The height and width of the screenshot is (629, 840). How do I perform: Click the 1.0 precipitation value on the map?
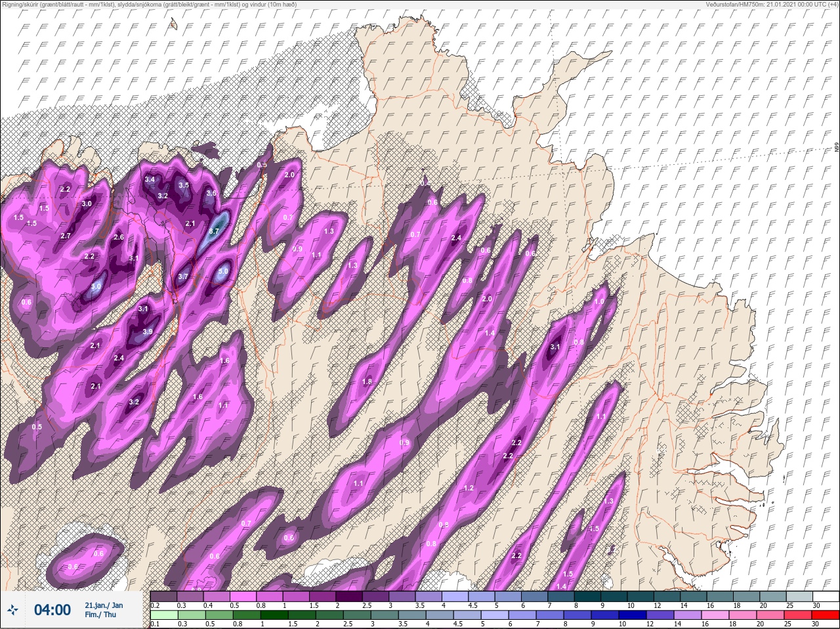(x=599, y=301)
